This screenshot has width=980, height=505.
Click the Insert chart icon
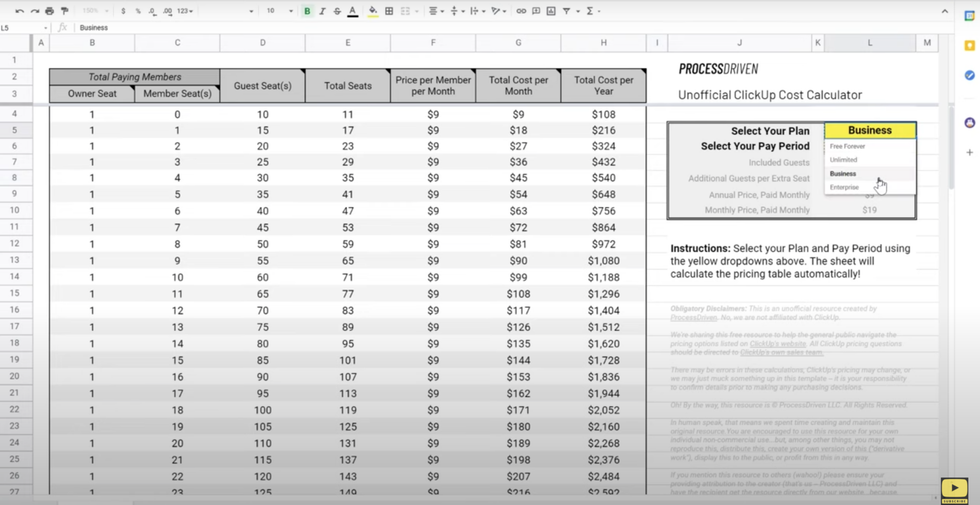[x=551, y=11]
